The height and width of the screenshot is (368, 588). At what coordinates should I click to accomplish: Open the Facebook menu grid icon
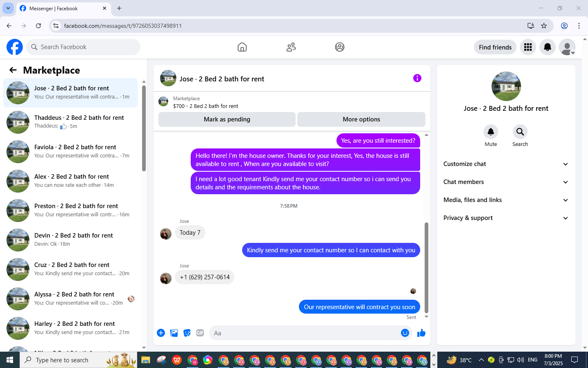[528, 47]
